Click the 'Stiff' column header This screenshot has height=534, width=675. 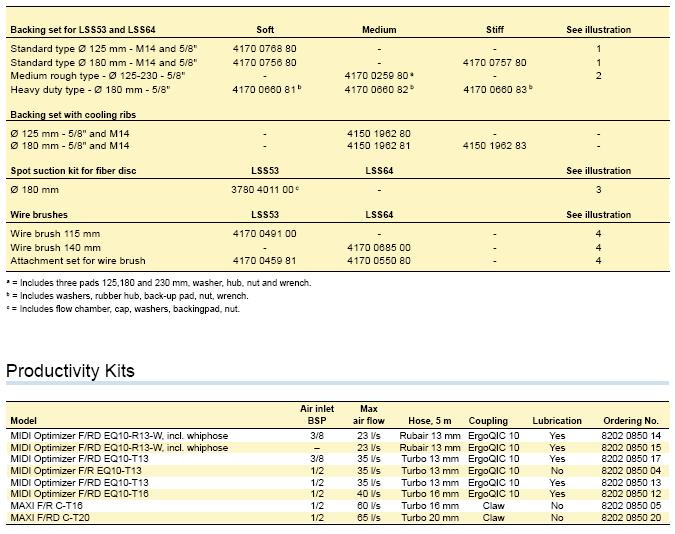(495, 30)
